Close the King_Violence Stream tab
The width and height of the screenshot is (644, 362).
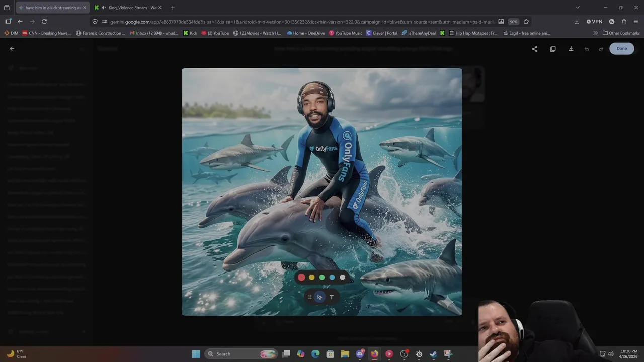[x=160, y=8]
